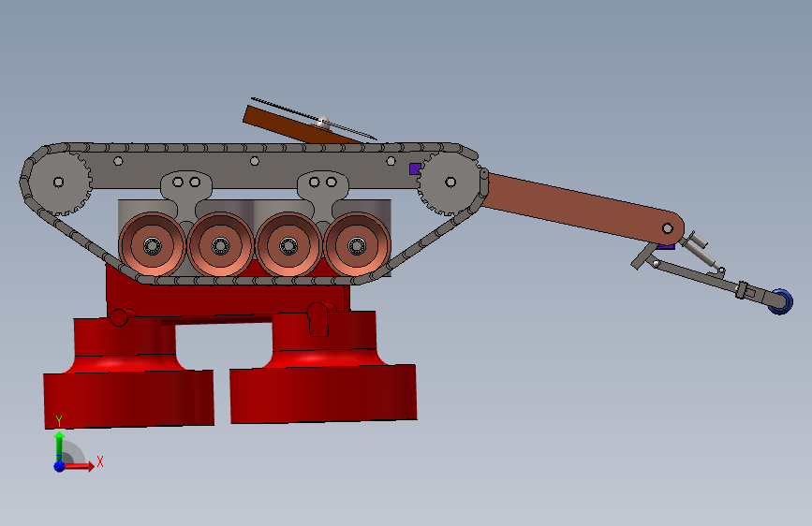
Task: Select the rightmost copper road roller
Action: pos(357,244)
